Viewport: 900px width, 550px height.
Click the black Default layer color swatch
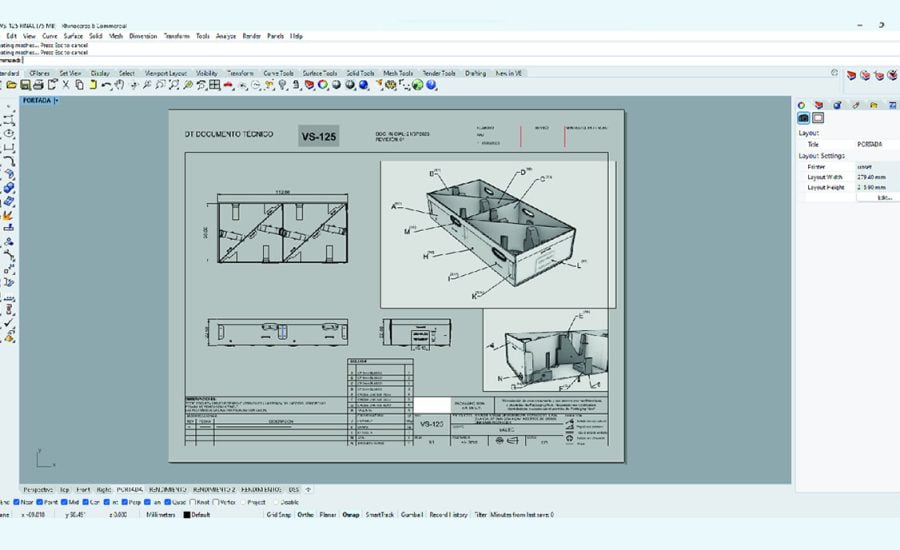click(x=187, y=514)
